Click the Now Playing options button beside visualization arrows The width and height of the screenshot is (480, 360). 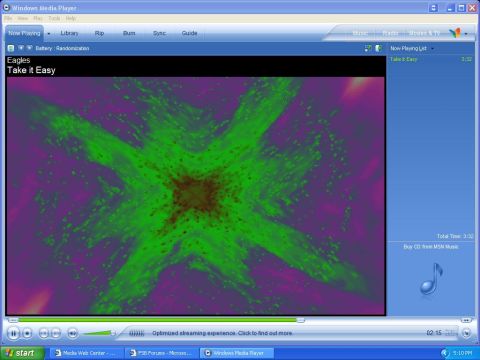11,48
